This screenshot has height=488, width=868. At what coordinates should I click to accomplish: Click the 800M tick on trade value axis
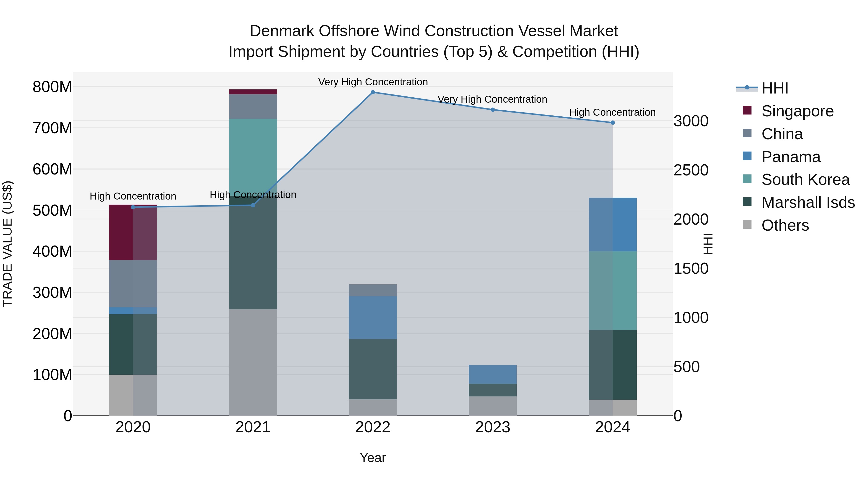(52, 87)
